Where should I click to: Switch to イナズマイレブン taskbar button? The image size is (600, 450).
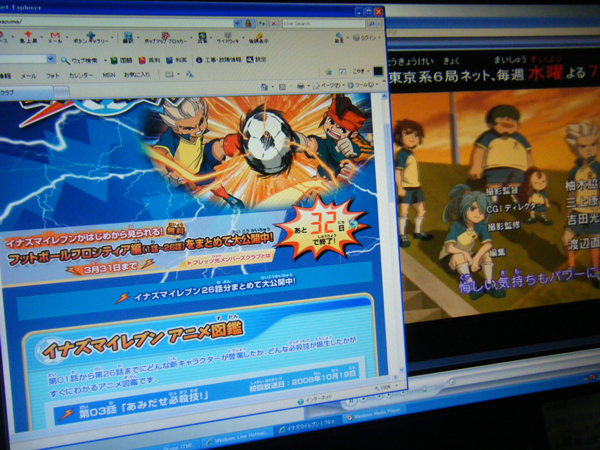pos(307,426)
